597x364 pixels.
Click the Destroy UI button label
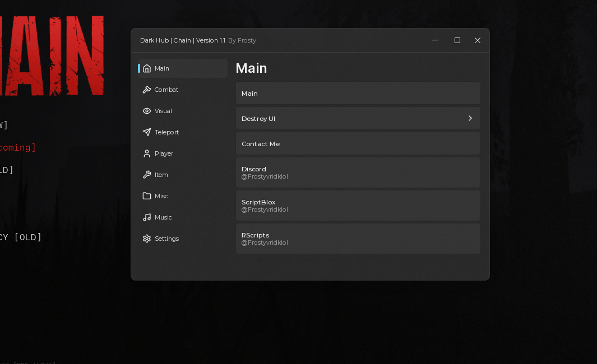(258, 119)
